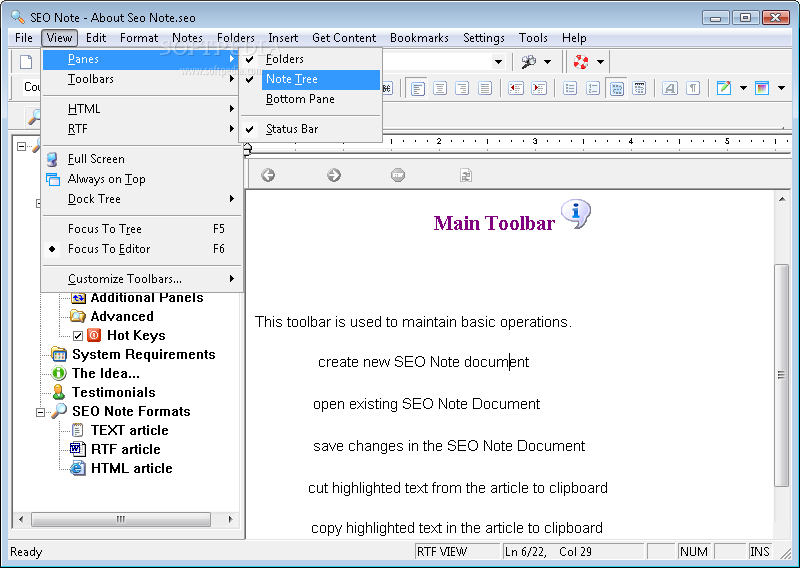This screenshot has height=568, width=800.
Task: Click the Testimonials person icon
Action: [x=59, y=392]
